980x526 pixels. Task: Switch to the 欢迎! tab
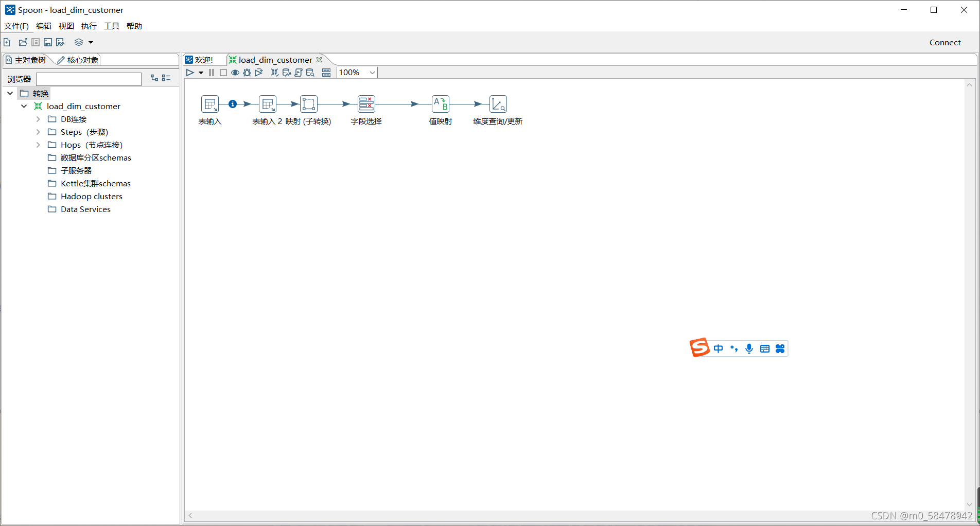[200, 60]
